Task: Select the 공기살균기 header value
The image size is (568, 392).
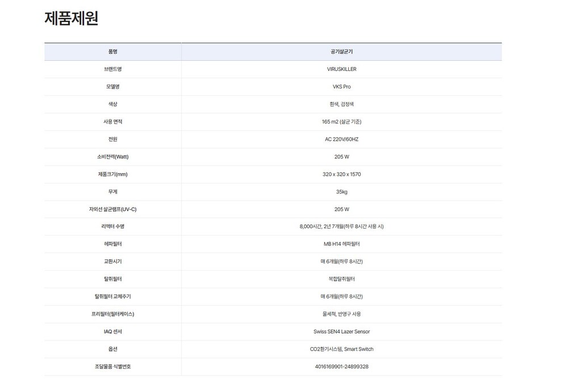Action: pyautogui.click(x=341, y=52)
